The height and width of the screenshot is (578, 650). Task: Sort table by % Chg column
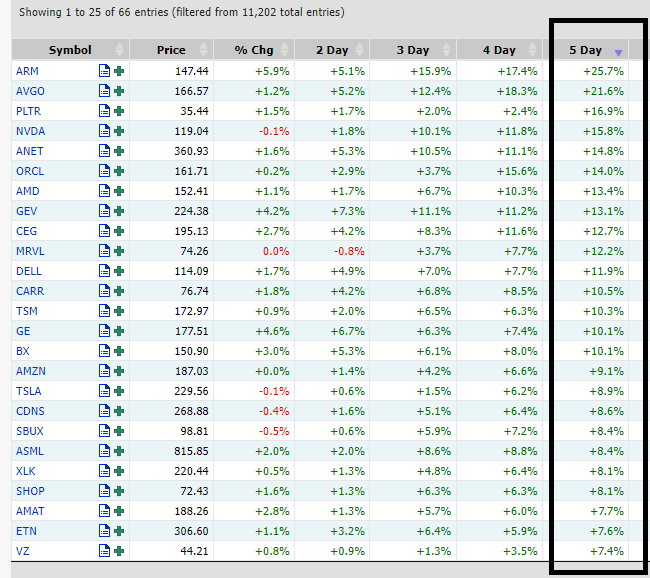[254, 50]
